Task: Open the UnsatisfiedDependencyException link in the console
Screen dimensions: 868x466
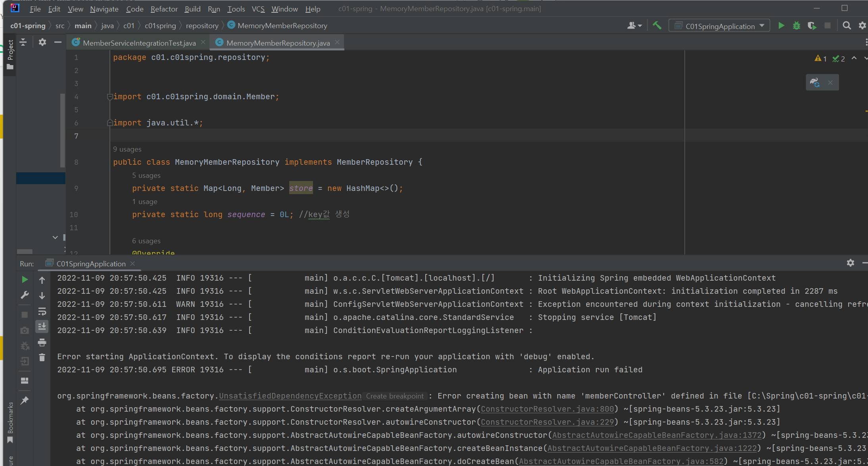Action: (x=290, y=396)
